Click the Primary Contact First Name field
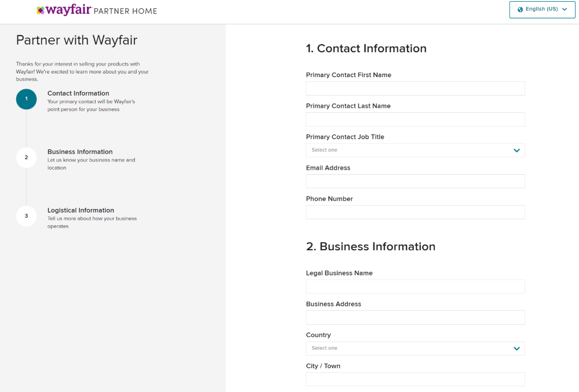The height and width of the screenshot is (392, 579). (415, 88)
